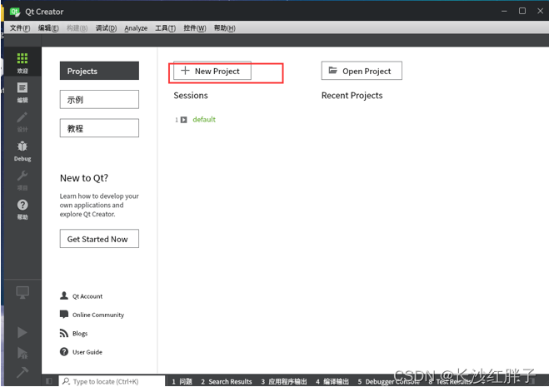The width and height of the screenshot is (549, 392).
Task: Open the 文件(F) menu
Action: click(x=20, y=28)
